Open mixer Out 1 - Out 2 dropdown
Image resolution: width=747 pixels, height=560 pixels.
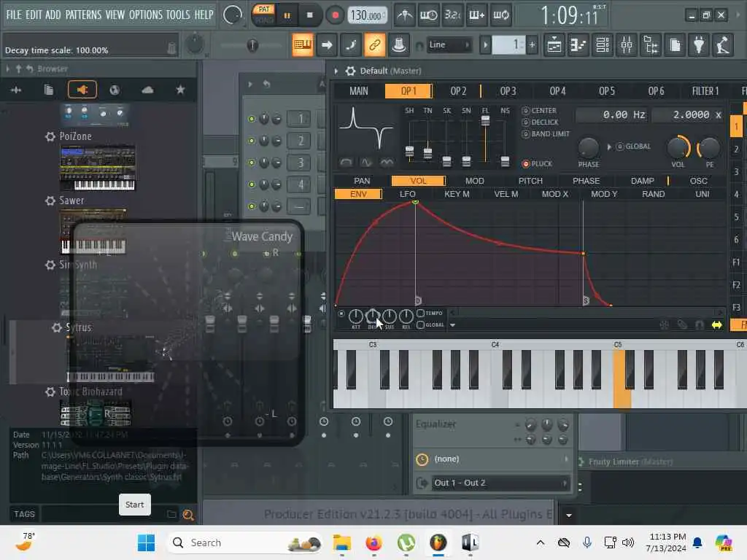500,483
